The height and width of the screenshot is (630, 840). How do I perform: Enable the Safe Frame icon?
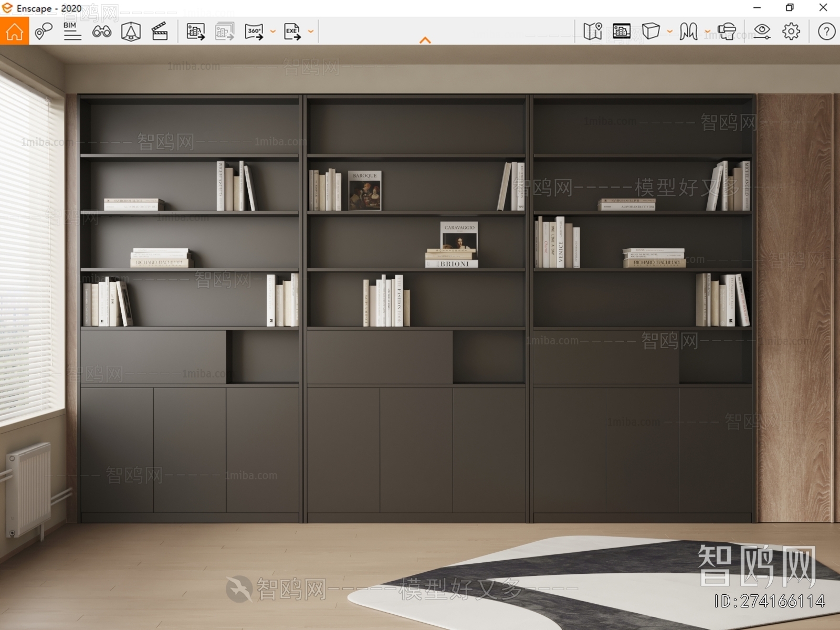pyautogui.click(x=131, y=31)
